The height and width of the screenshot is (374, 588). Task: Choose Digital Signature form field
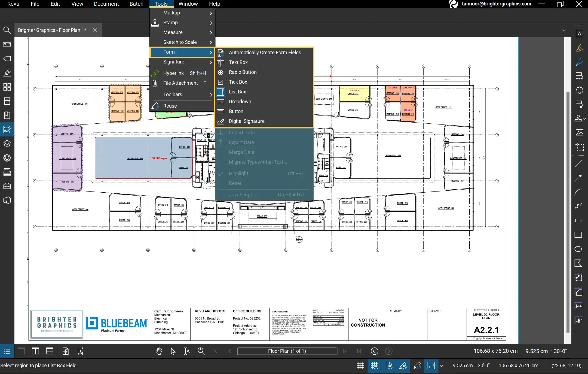point(264,121)
